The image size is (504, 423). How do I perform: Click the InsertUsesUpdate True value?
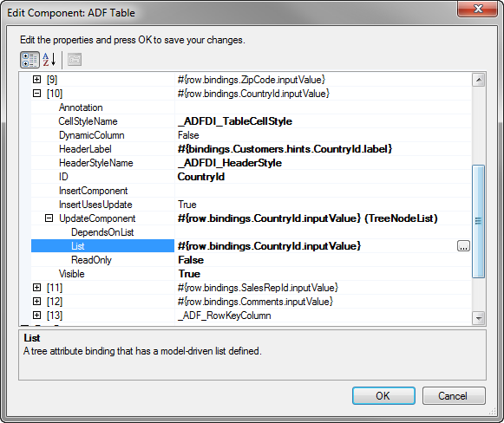tap(187, 205)
